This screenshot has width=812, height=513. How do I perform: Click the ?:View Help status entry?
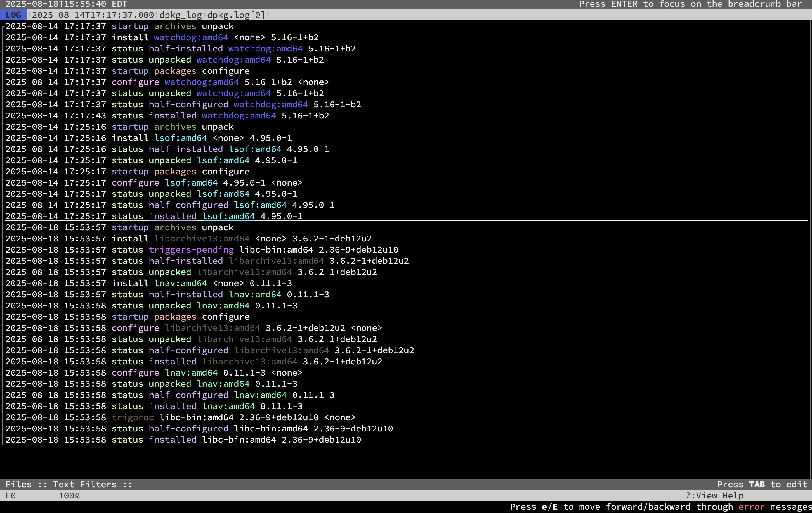pos(714,495)
